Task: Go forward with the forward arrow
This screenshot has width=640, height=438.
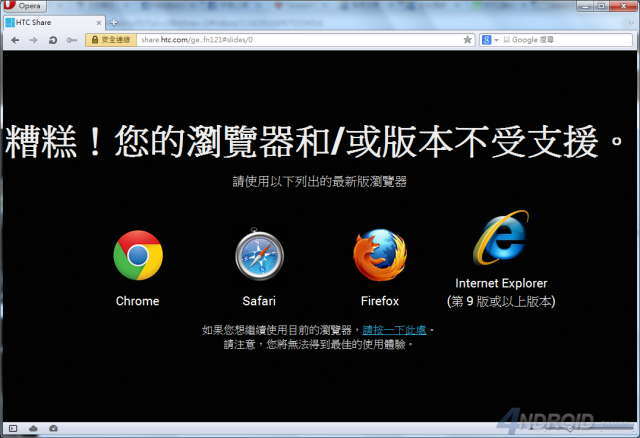Action: coord(33,40)
